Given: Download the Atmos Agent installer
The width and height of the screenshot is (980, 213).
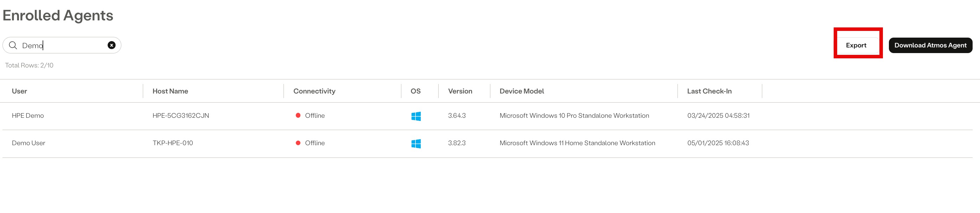Looking at the screenshot, I should (x=930, y=45).
